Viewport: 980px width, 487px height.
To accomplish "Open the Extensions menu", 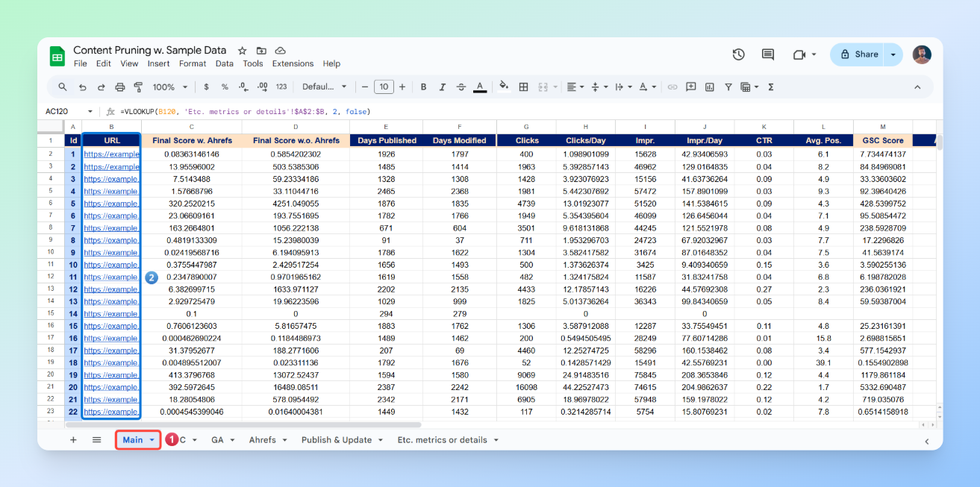I will pyautogui.click(x=293, y=64).
